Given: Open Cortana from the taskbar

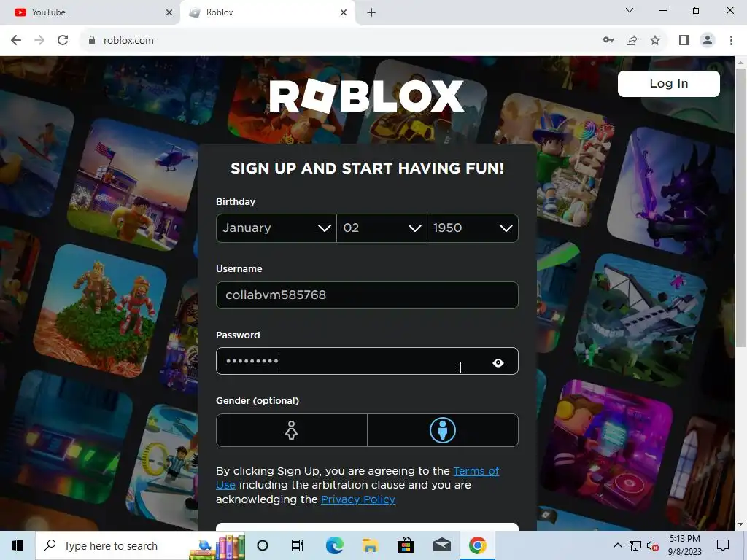Looking at the screenshot, I should (x=263, y=545).
